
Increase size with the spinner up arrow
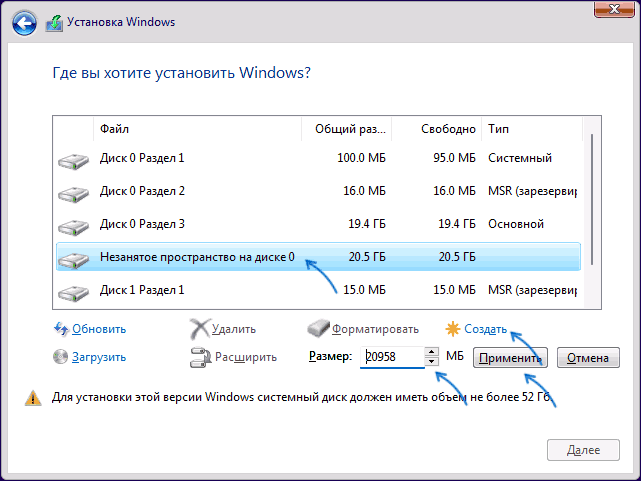click(x=432, y=352)
